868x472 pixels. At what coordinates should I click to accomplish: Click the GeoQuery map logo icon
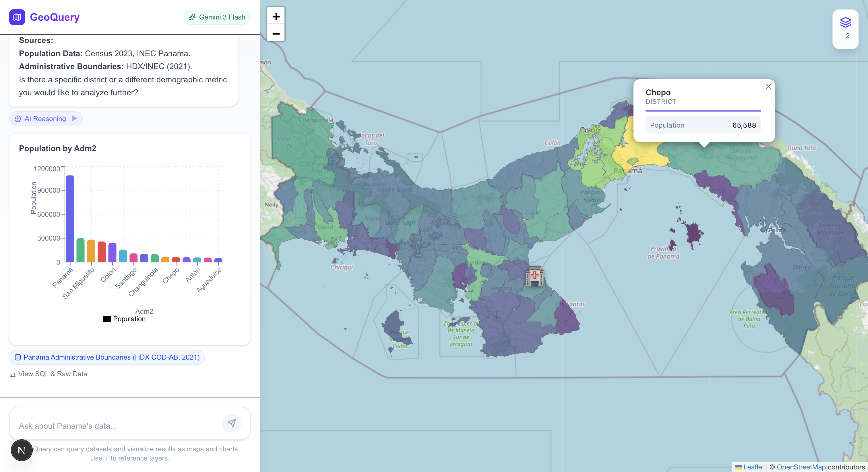[x=17, y=17]
